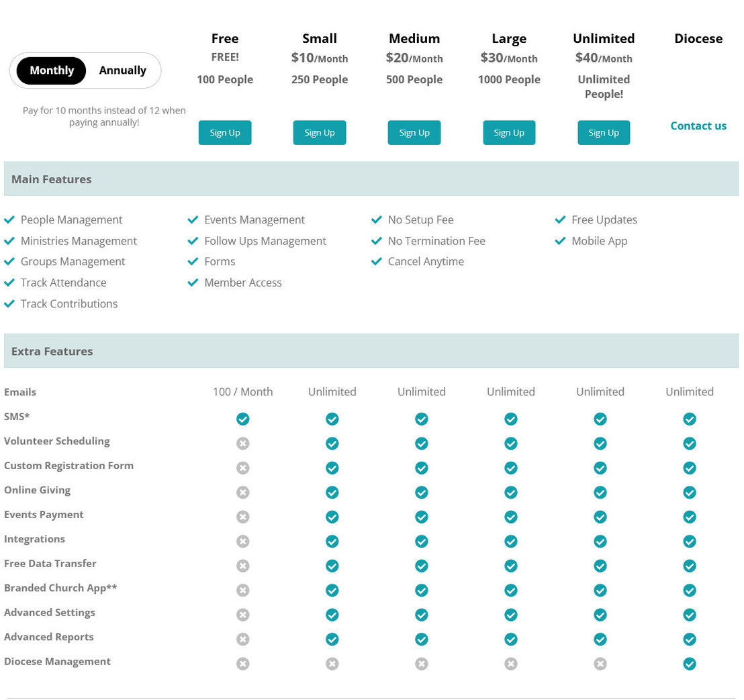This screenshot has height=700, width=744.
Task: Click the Free Updates feature text
Action: 604,220
